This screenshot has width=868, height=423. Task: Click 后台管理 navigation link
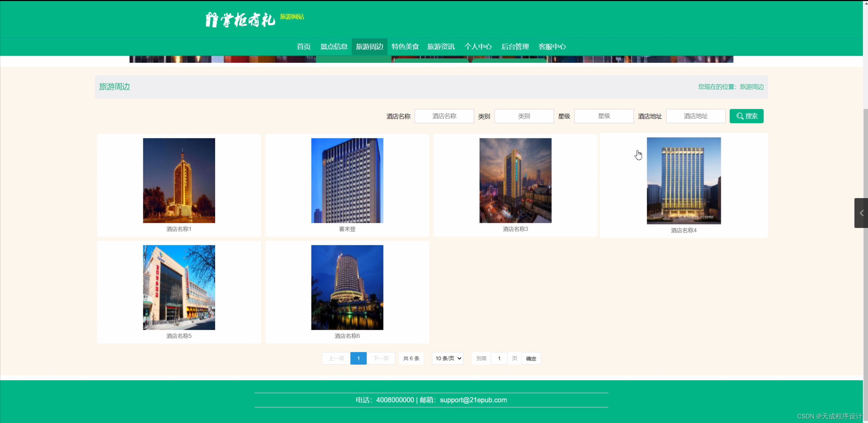coord(515,47)
